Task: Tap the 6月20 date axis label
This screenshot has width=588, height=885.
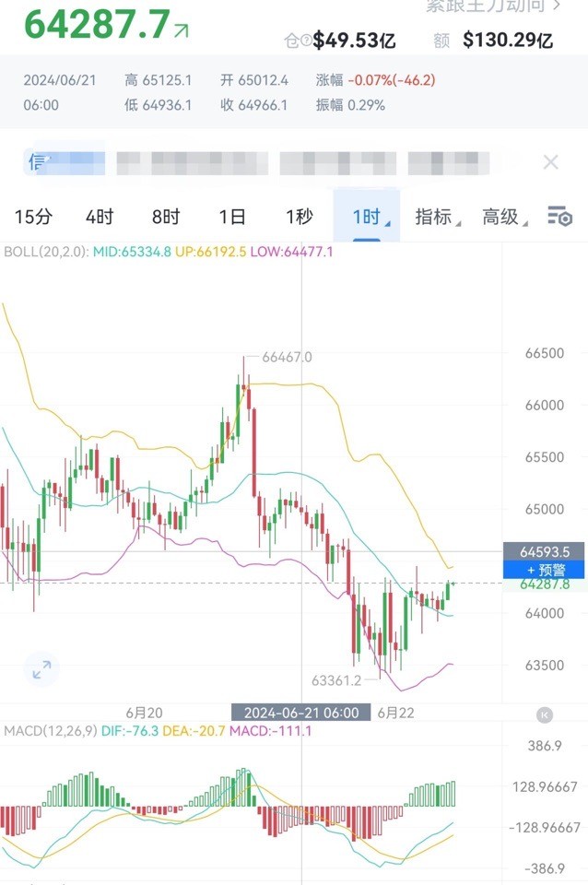Action: (x=145, y=713)
